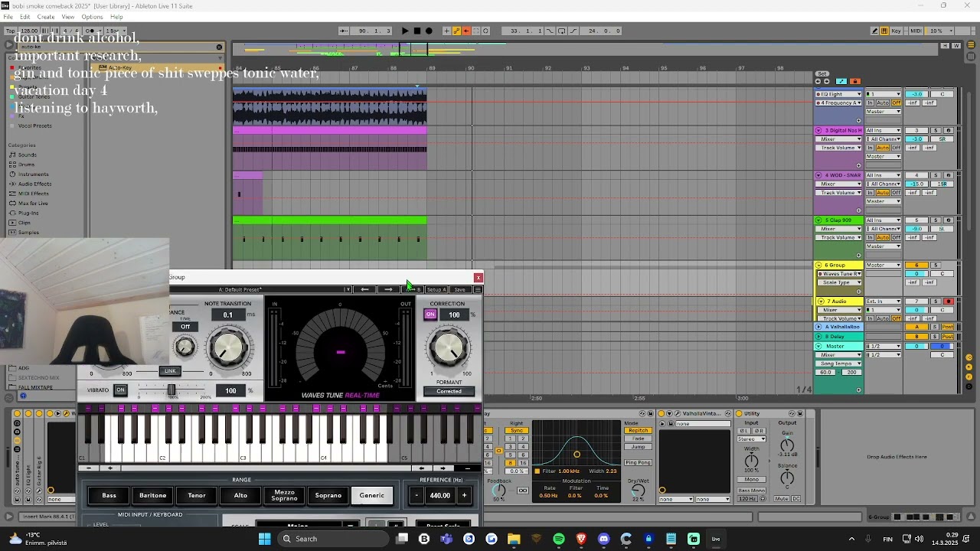Click the Utility Gain knob
Viewport: 980px width, 551px height.
tap(787, 445)
